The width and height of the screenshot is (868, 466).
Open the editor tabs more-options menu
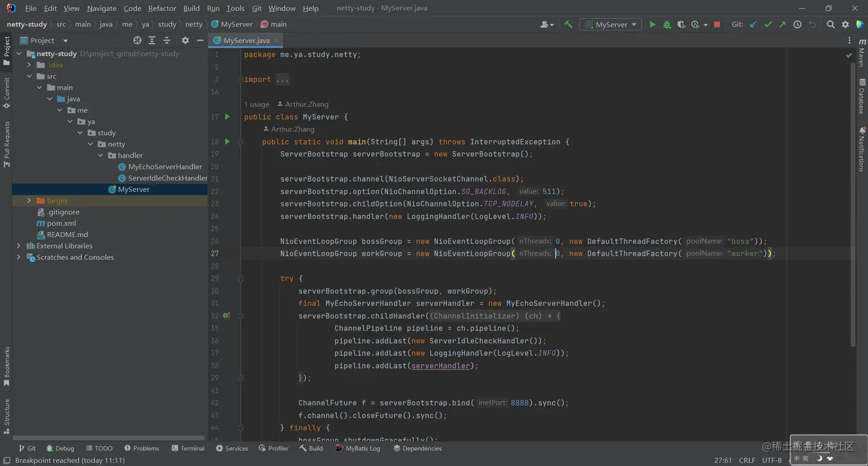[850, 40]
